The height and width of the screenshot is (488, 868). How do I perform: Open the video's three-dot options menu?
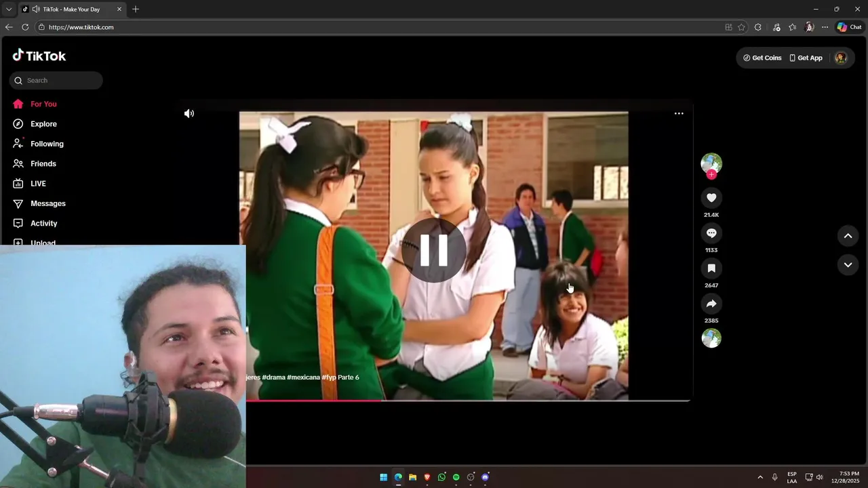(679, 114)
